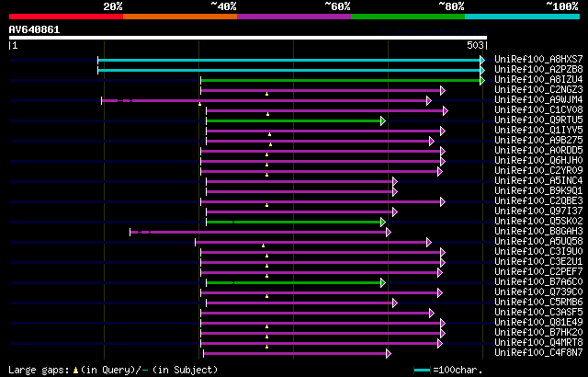588x377 pixels.
Task: Select the UniRef100_Q9RTU5 hit label
Action: click(538, 120)
